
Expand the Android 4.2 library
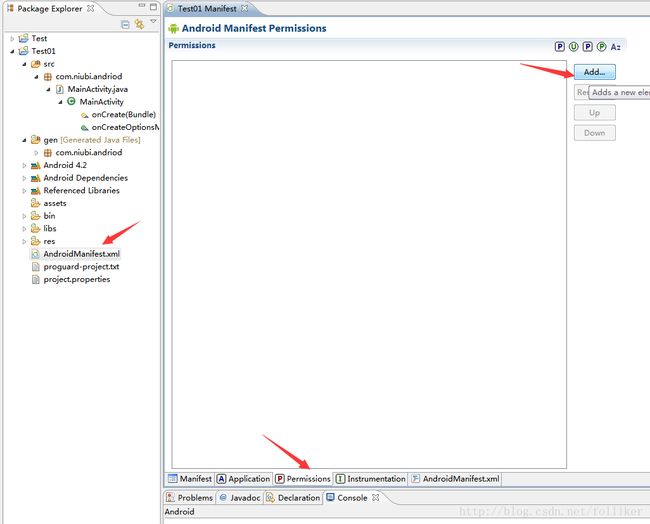pos(24,165)
